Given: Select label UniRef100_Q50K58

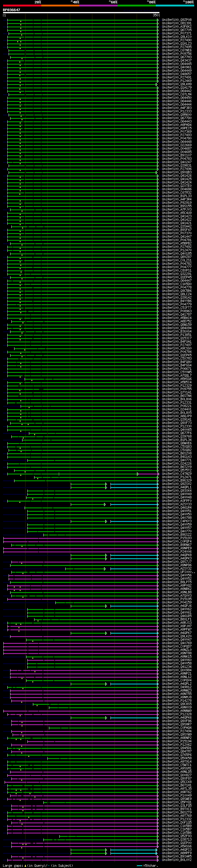Looking at the screenshot, I should (177, 758).
